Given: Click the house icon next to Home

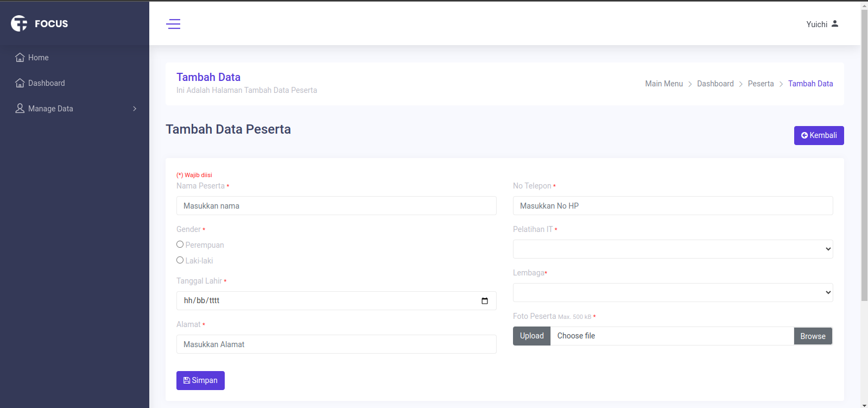Looking at the screenshot, I should [20, 58].
